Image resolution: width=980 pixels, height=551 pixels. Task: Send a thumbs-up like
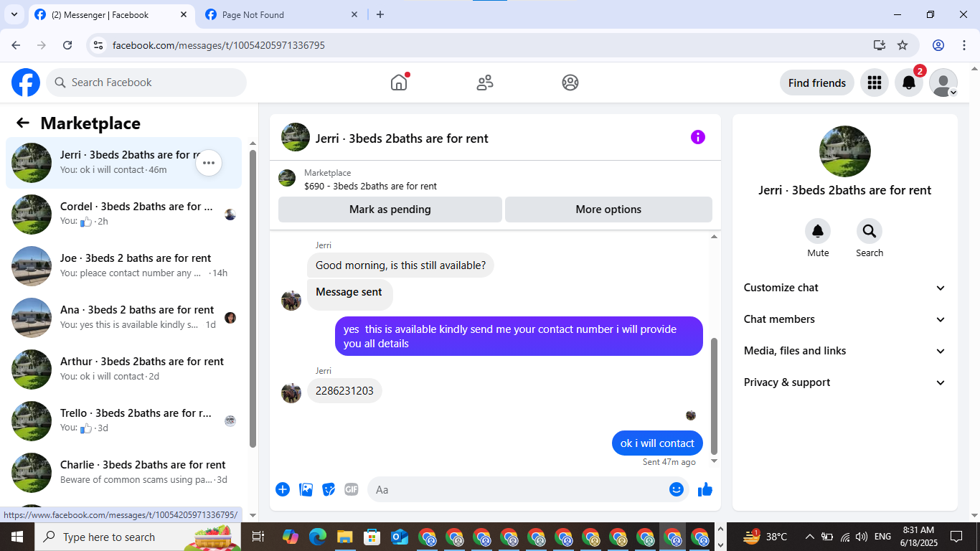click(x=705, y=489)
